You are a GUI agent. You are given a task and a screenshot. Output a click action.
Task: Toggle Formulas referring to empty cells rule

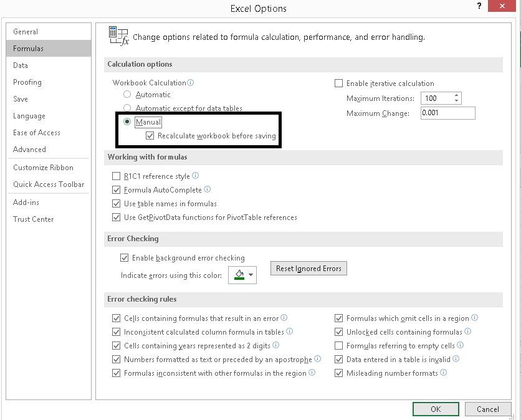[338, 346]
